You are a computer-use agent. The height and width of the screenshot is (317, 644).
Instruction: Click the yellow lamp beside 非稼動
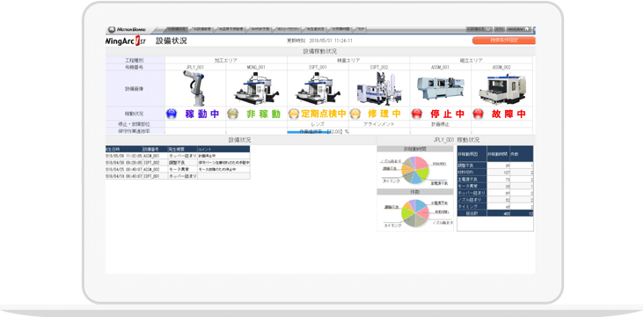click(x=232, y=114)
